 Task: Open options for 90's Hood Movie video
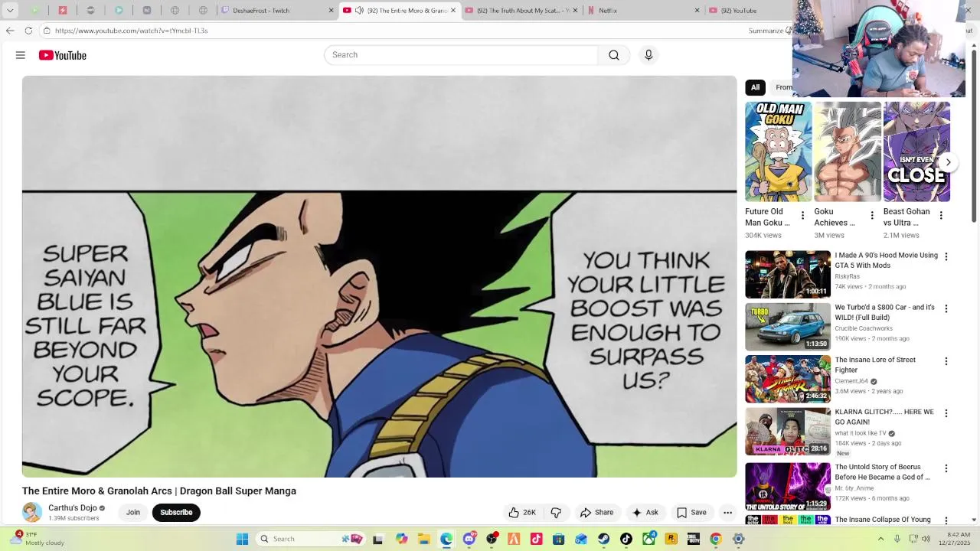946,257
